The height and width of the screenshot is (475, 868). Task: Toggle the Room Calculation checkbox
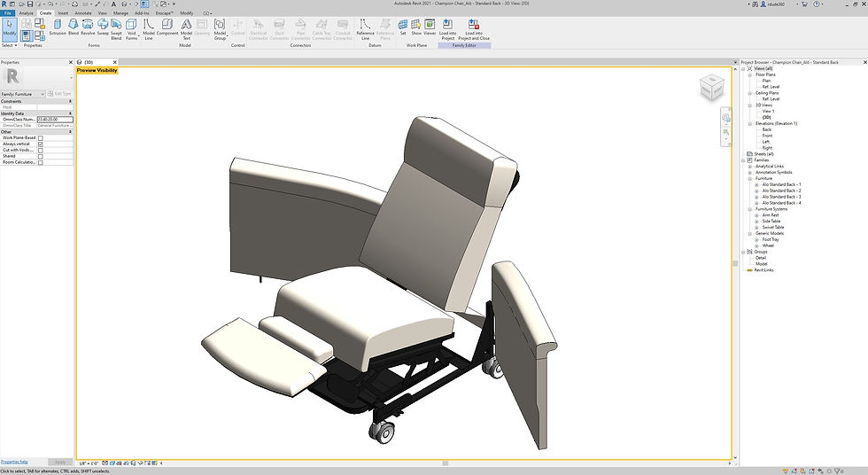point(41,162)
